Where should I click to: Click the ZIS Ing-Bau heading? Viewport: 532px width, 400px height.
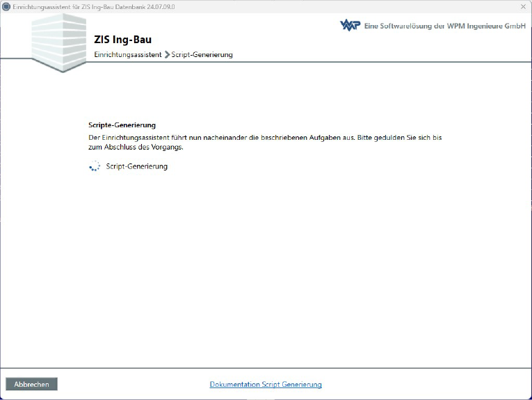123,40
